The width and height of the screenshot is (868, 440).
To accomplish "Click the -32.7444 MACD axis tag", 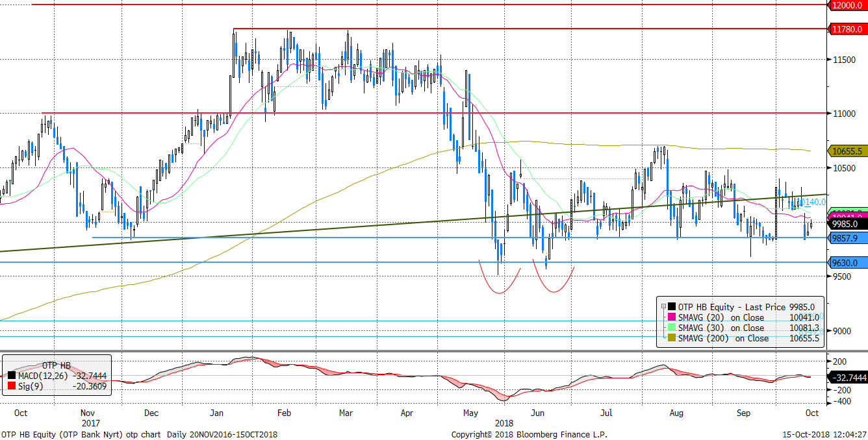I will 847,377.
